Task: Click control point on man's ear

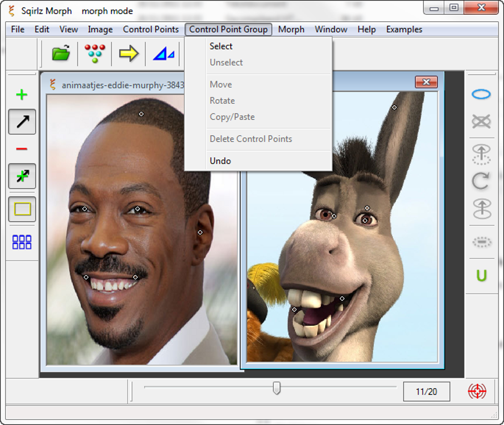Action: pyautogui.click(x=200, y=232)
